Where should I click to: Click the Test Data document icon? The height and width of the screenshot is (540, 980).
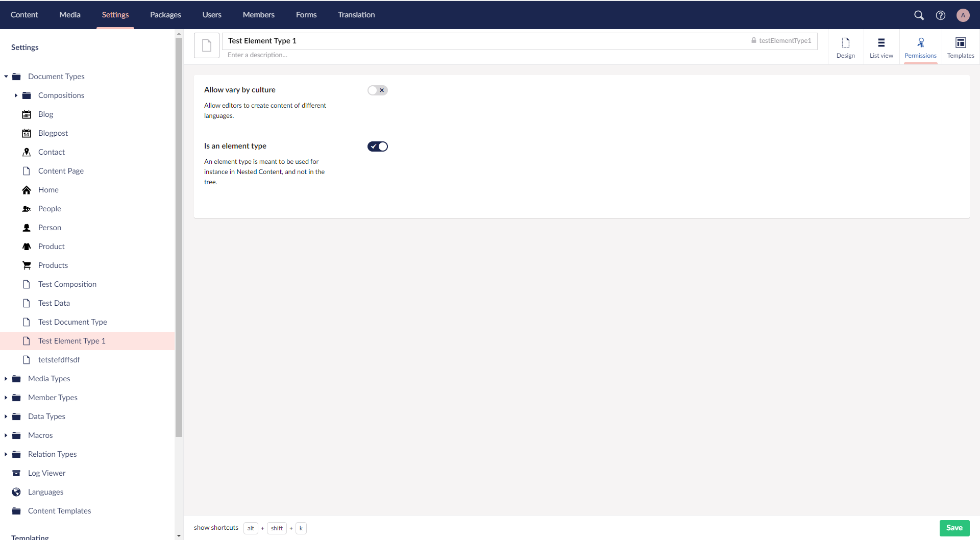click(x=27, y=303)
